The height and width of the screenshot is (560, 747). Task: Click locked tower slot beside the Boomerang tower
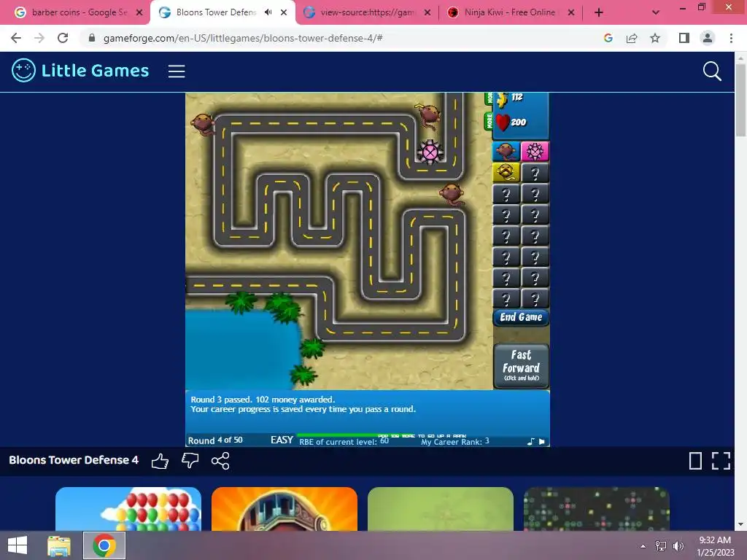pos(535,173)
